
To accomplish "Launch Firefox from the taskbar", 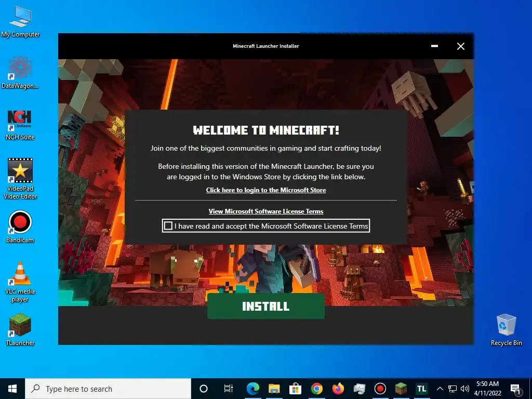I will point(338,389).
